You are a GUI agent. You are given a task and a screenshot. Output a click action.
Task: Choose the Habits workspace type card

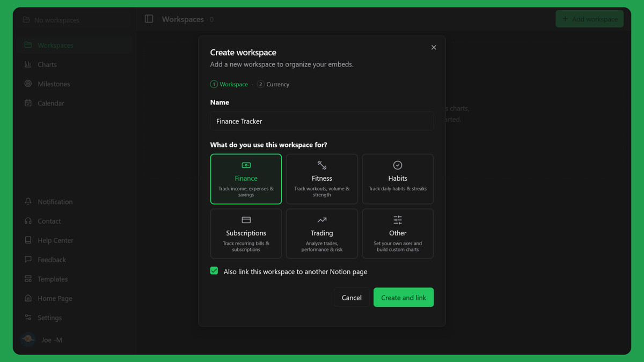(398, 179)
